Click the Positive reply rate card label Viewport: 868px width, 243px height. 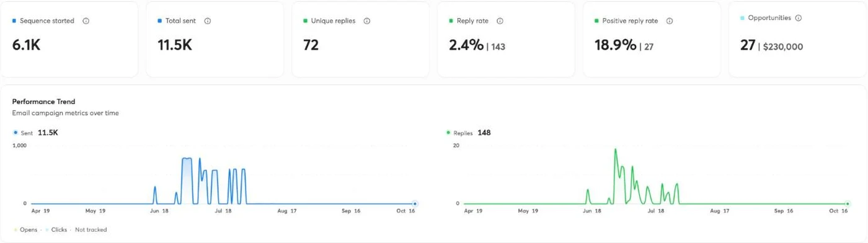point(630,20)
